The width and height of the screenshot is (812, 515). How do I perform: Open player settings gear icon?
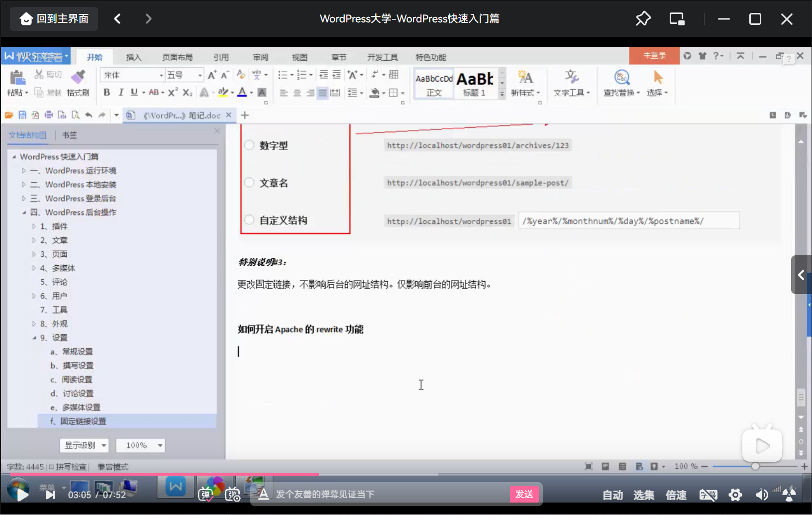(735, 495)
